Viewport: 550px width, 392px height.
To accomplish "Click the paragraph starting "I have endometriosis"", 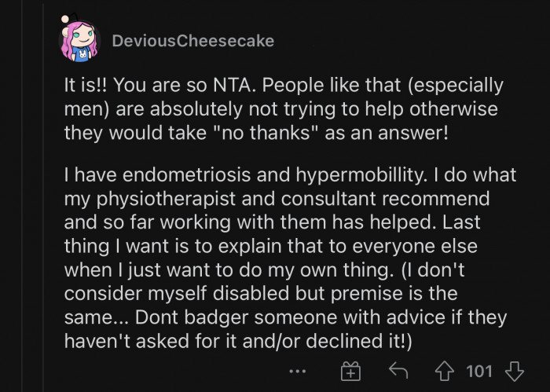I will [x=283, y=261].
